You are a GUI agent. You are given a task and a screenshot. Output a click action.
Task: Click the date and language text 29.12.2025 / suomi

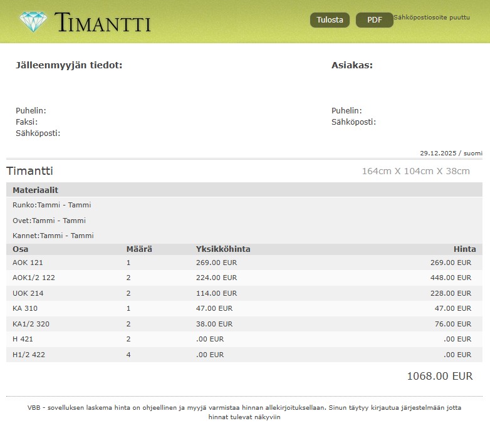[x=451, y=153]
